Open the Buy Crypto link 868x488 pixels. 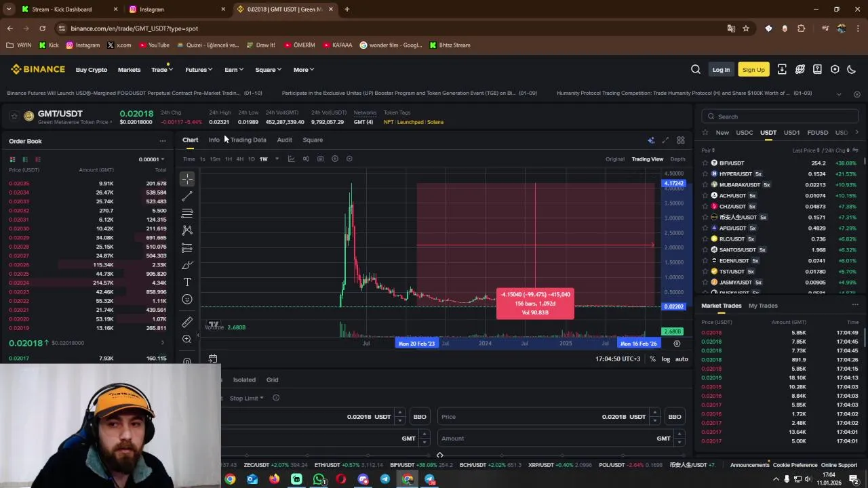pos(92,70)
